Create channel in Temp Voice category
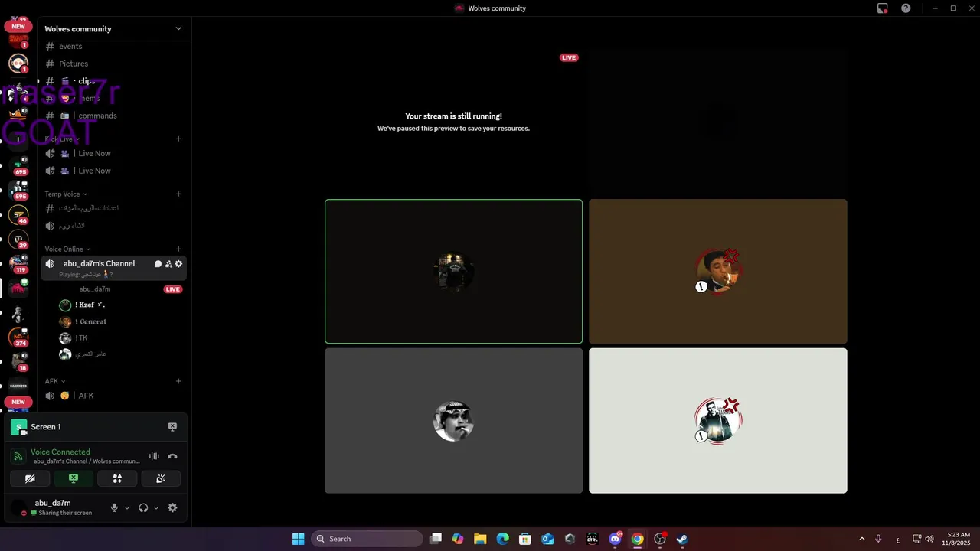Viewport: 980px width, 551px height. point(178,194)
